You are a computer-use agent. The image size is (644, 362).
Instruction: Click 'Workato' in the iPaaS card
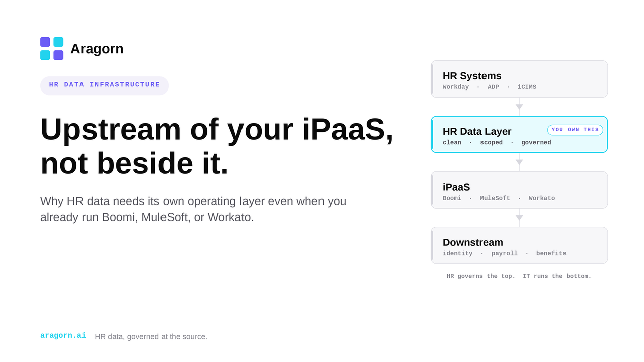point(542,199)
